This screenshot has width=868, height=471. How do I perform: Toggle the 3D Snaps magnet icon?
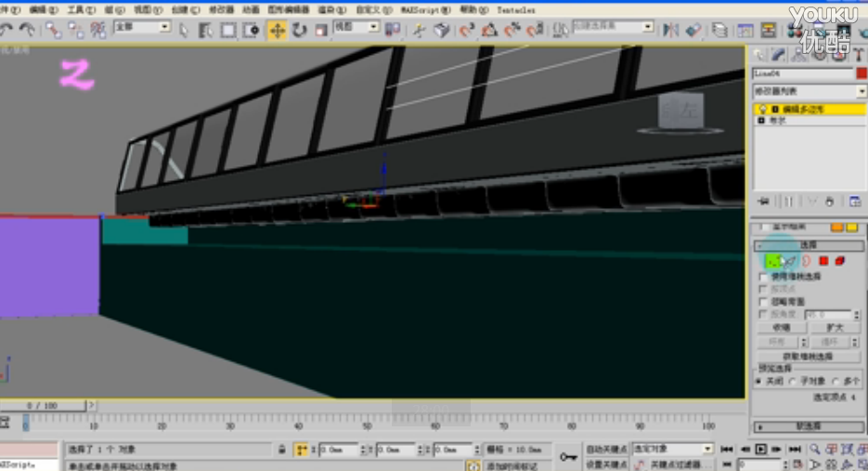click(x=466, y=30)
